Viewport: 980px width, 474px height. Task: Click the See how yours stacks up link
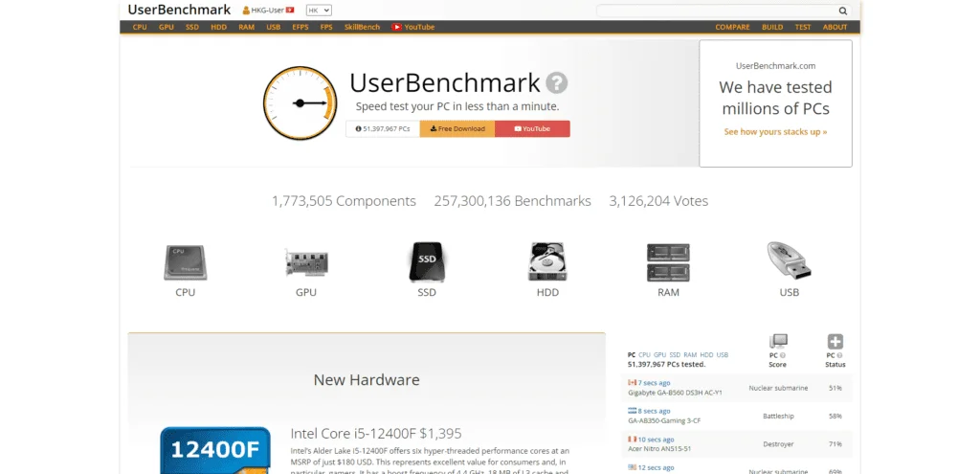click(775, 132)
